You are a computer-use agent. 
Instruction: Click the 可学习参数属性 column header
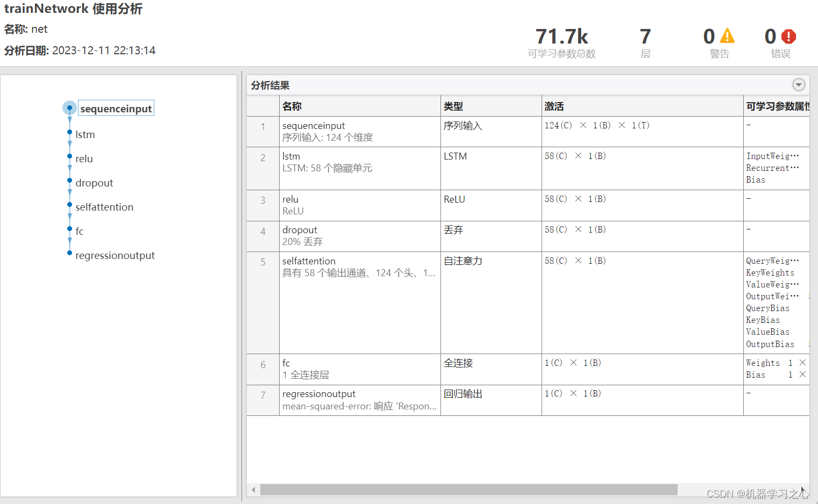[x=777, y=106]
